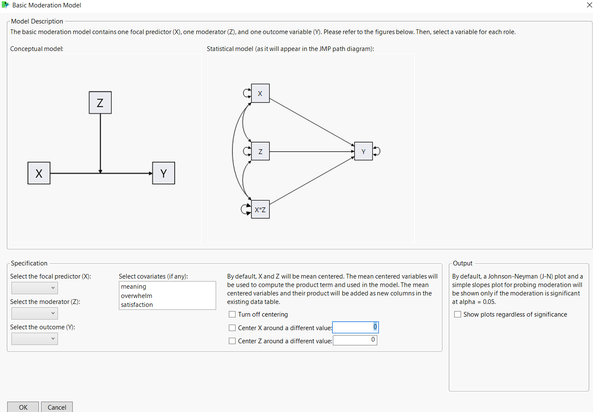Click the JMP app icon in title bar

click(5, 5)
